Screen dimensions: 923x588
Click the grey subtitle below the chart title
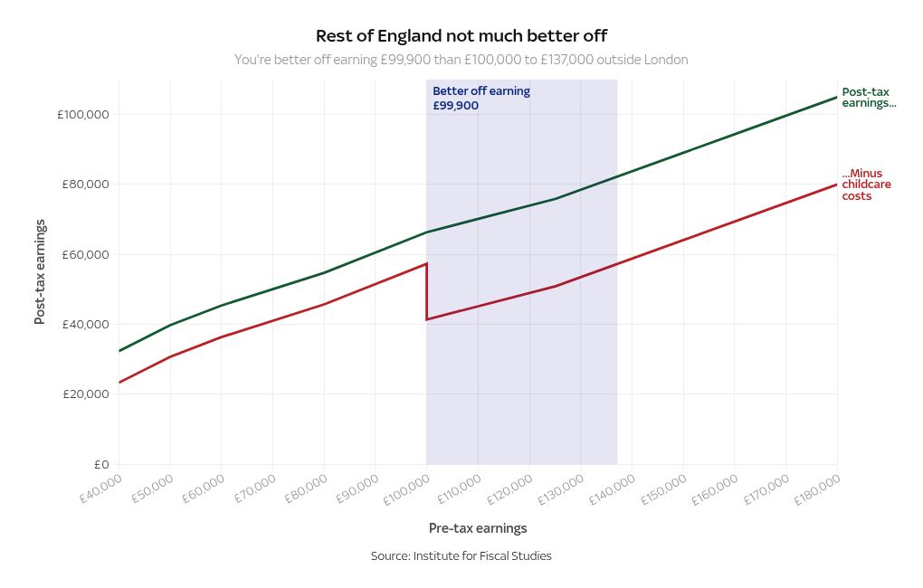(x=461, y=60)
